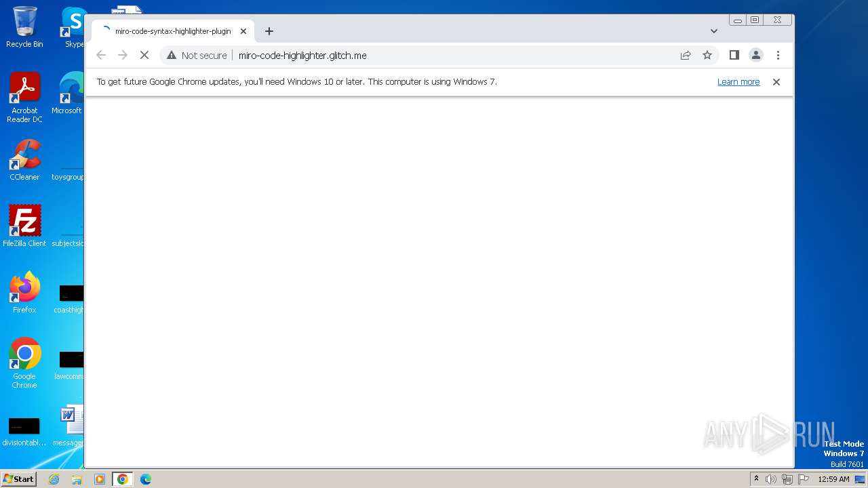The height and width of the screenshot is (488, 868).
Task: Launch CCleaner from desktop
Action: pyautogui.click(x=24, y=160)
